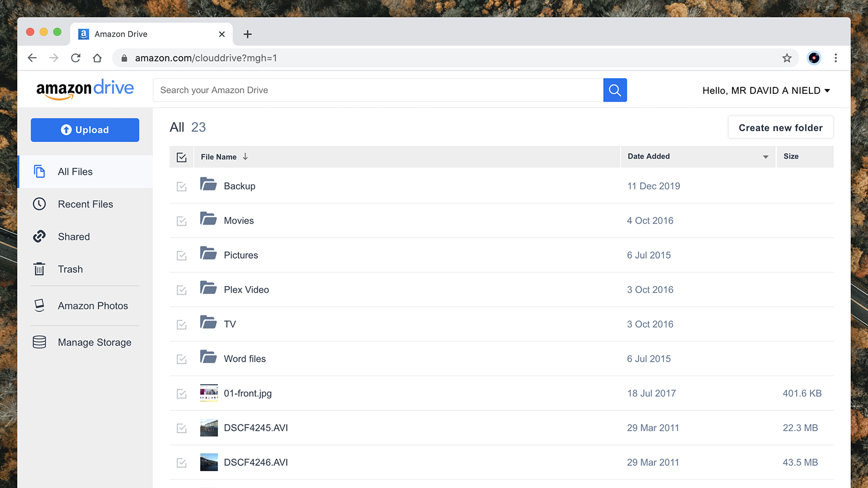868x488 pixels.
Task: Tick the checkbox next to Backup folder
Action: click(181, 186)
